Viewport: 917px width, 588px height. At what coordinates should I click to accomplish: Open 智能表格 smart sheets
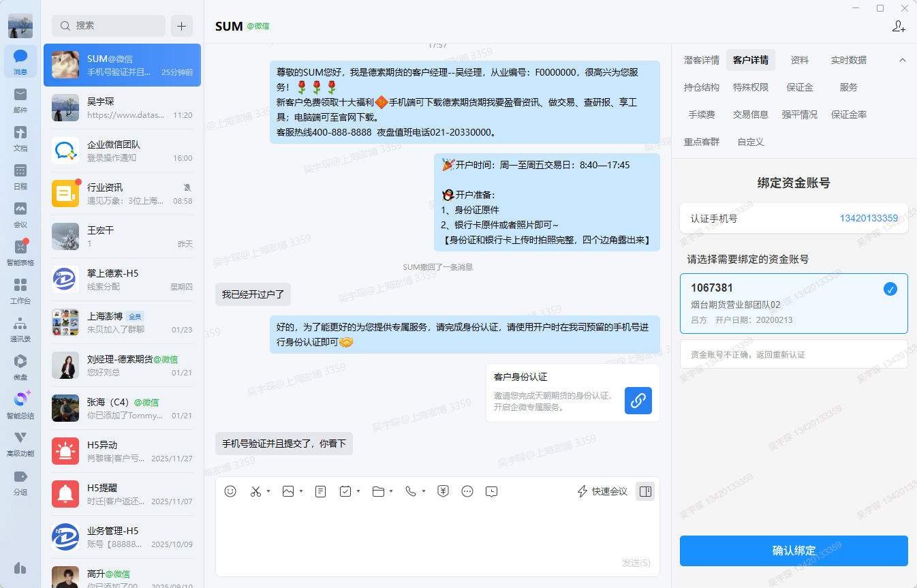point(20,252)
